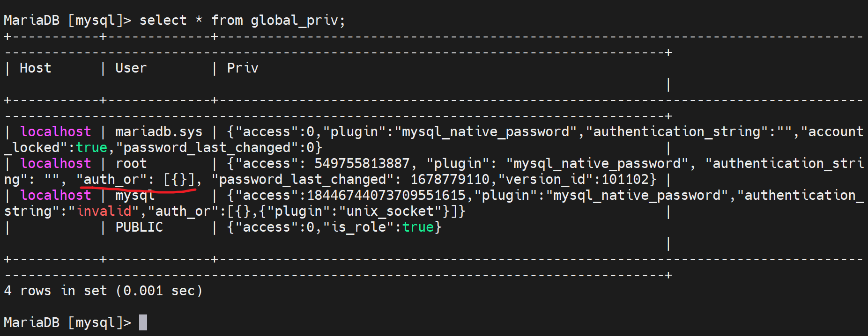Click localhost in the root row
The height and width of the screenshot is (336, 868).
(x=55, y=164)
